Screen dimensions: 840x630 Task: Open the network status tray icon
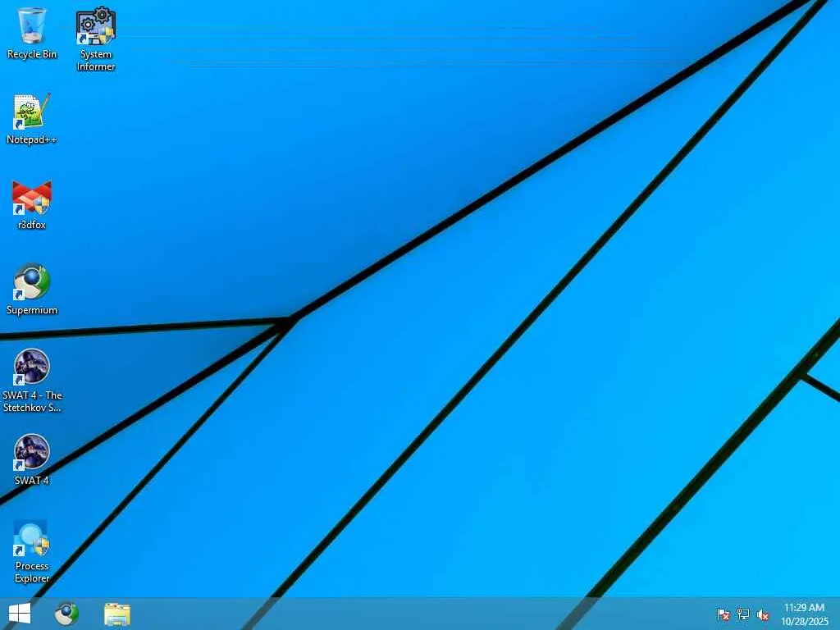(x=742, y=614)
